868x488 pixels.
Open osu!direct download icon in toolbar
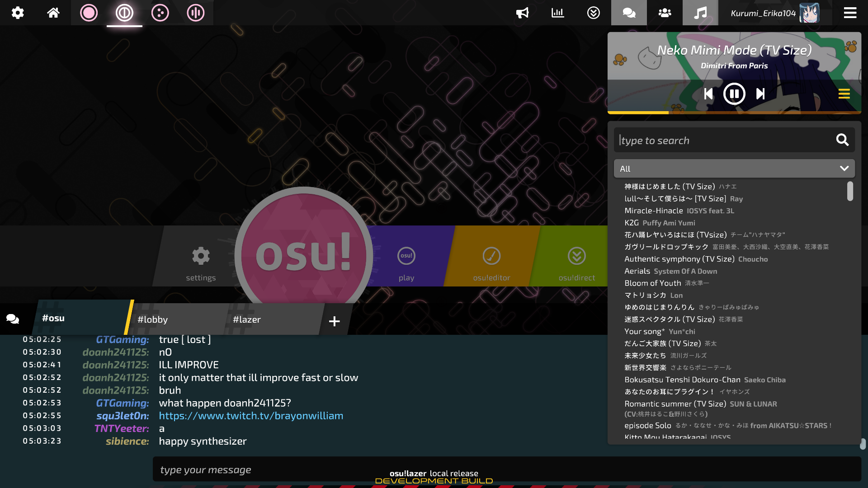594,13
